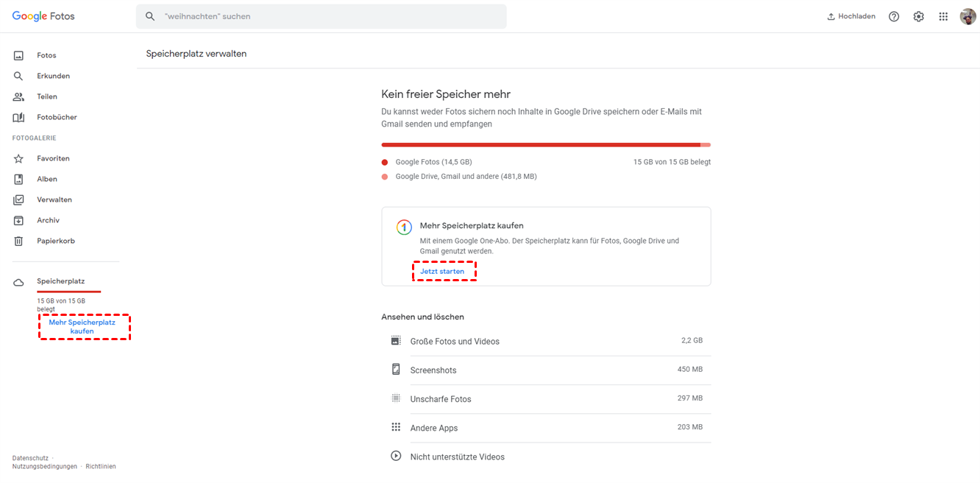Click the Google One logo icon
Viewport: 980px width, 483px height.
pyautogui.click(x=403, y=228)
